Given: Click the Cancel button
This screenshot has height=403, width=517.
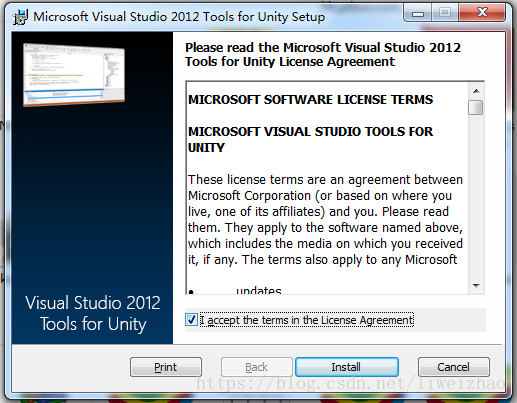Looking at the screenshot, I should click(x=454, y=367).
